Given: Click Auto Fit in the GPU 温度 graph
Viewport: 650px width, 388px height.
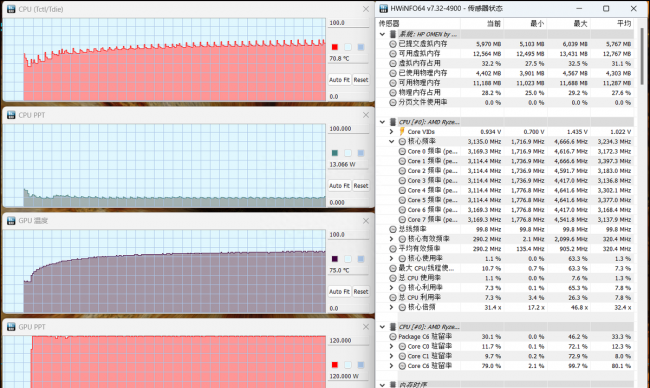Looking at the screenshot, I should (x=340, y=291).
